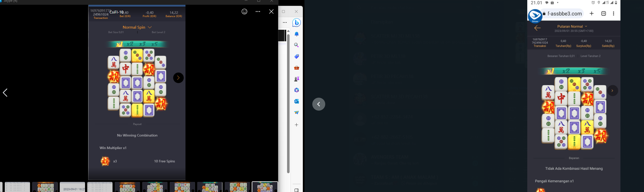Click 'Transaksi' ID number
The width and height of the screenshot is (644, 192).
540,41
